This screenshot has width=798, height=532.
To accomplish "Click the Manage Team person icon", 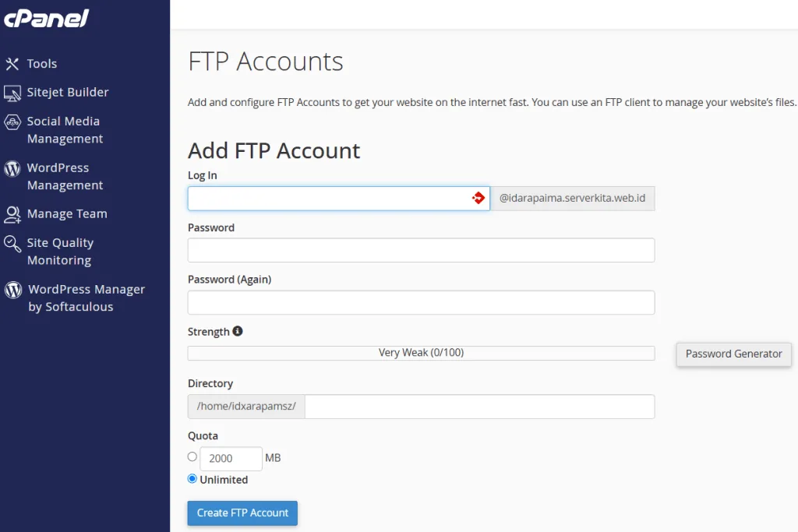I will pyautogui.click(x=12, y=214).
